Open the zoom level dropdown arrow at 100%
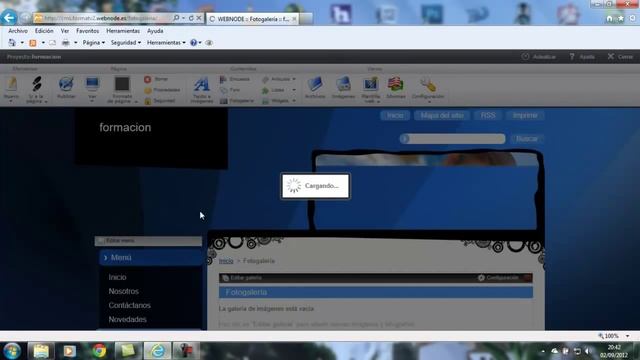Image resolution: width=640 pixels, height=360 pixels. pos(627,336)
